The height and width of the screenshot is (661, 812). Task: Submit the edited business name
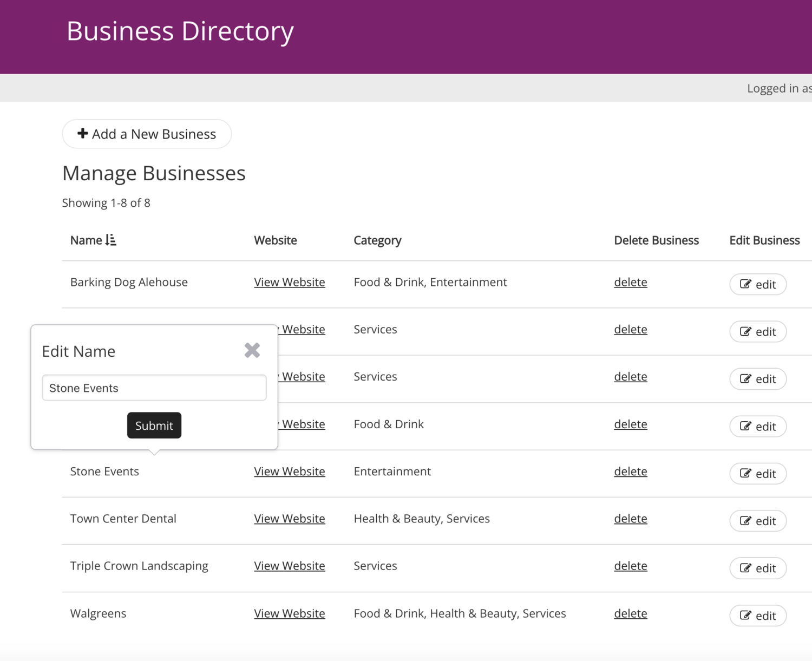pos(154,426)
